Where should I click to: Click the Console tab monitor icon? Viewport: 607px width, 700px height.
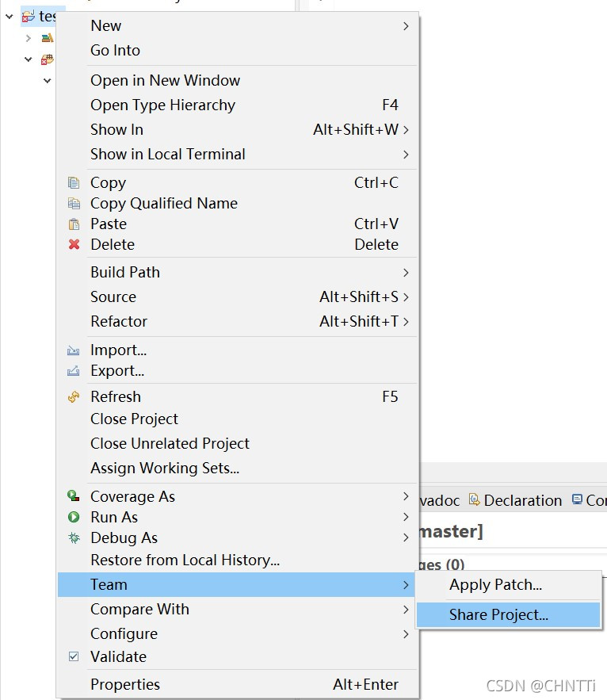click(577, 499)
